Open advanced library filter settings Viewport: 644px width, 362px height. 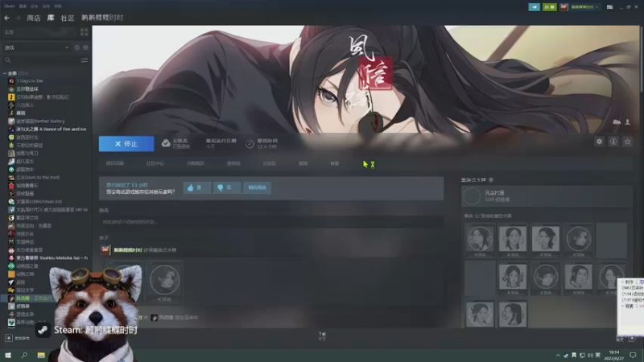coord(85,60)
